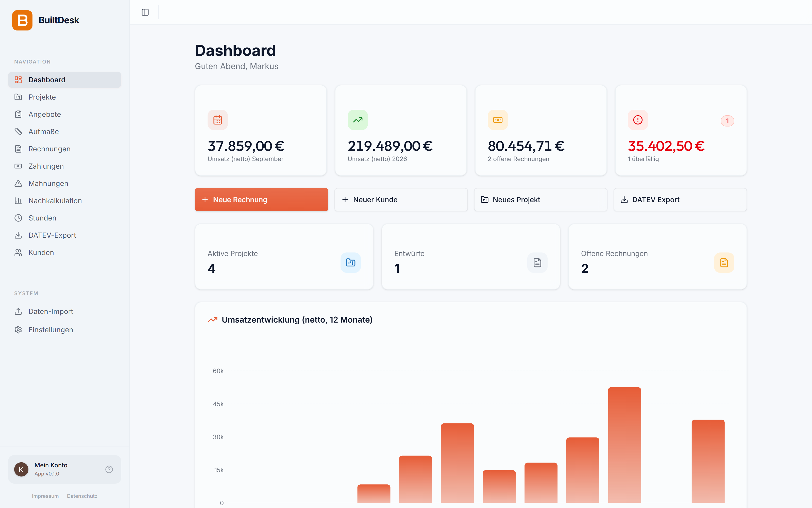Click the orange document icon in Offene Rechnungen
Viewport: 812px width, 508px height.
724,262
